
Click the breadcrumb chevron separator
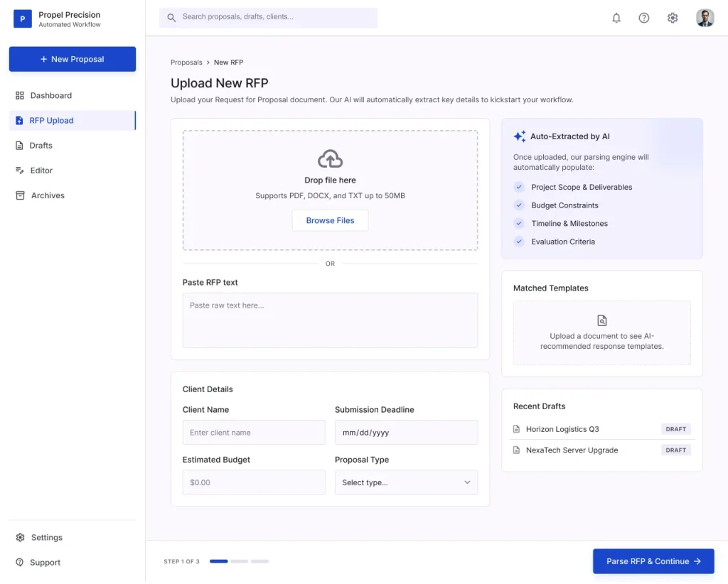point(208,63)
